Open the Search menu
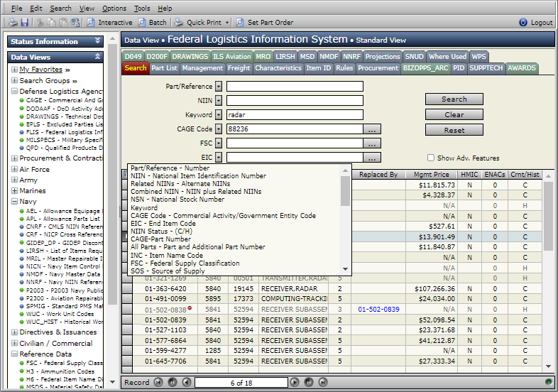 pos(60,9)
